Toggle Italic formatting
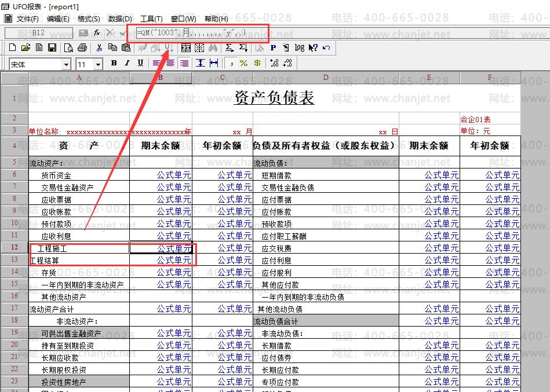The image size is (550, 392). click(127, 63)
